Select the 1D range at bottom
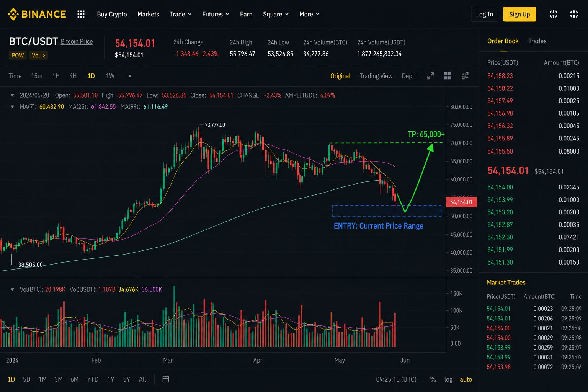Viewport: 588px width, 392px height. point(11,379)
